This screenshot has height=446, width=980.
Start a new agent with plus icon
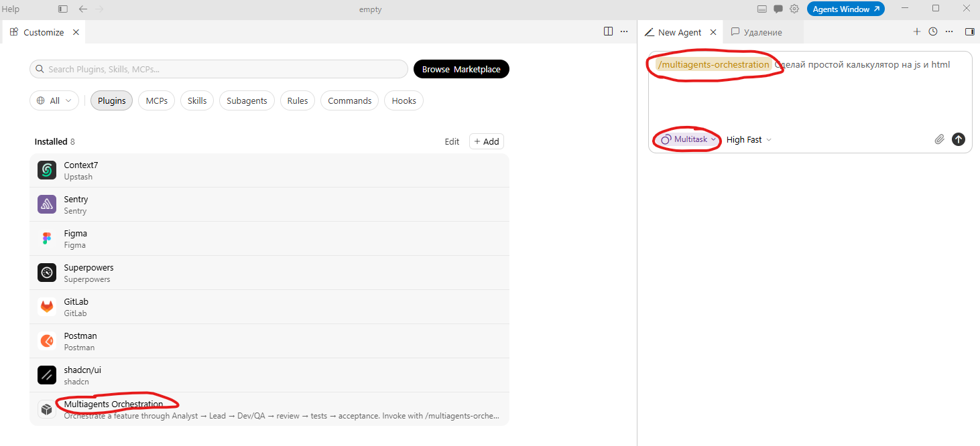(x=917, y=31)
